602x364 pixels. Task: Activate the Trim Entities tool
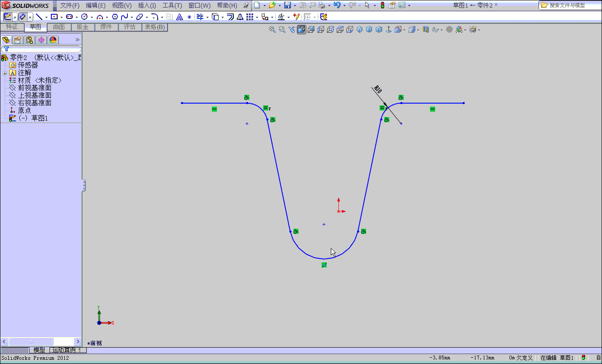200,17
